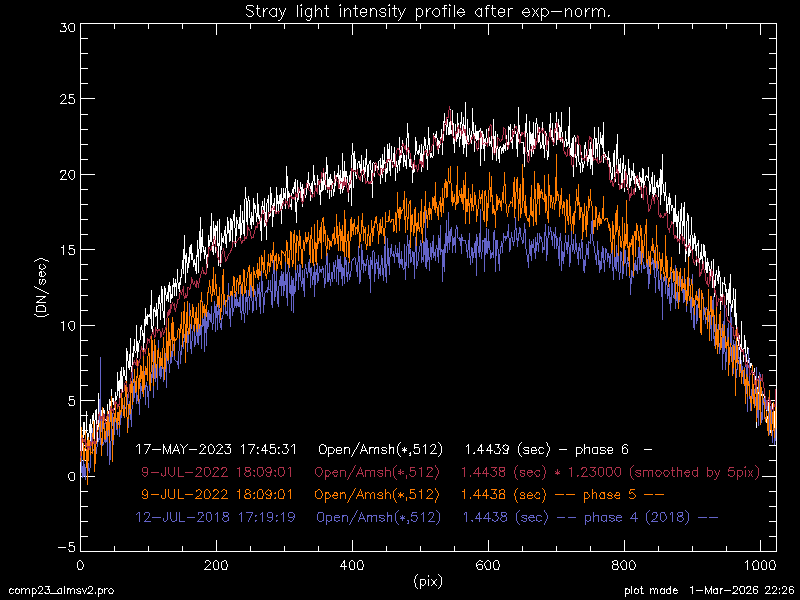Click the comp23_almsv2.pro file name text

(58, 592)
